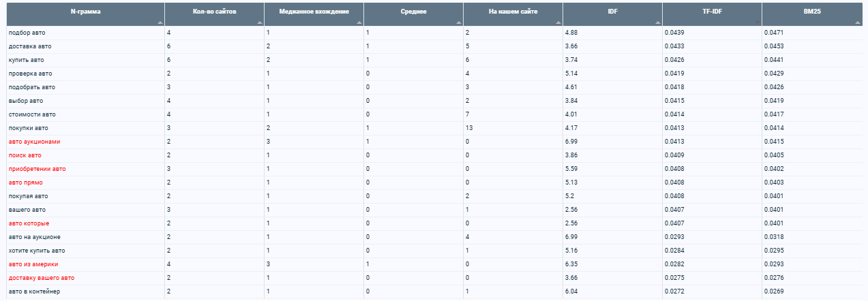Screen dimensions: 868x301
Task: Click sort arrow in Кол-во сайтов header
Action: pyautogui.click(x=260, y=22)
